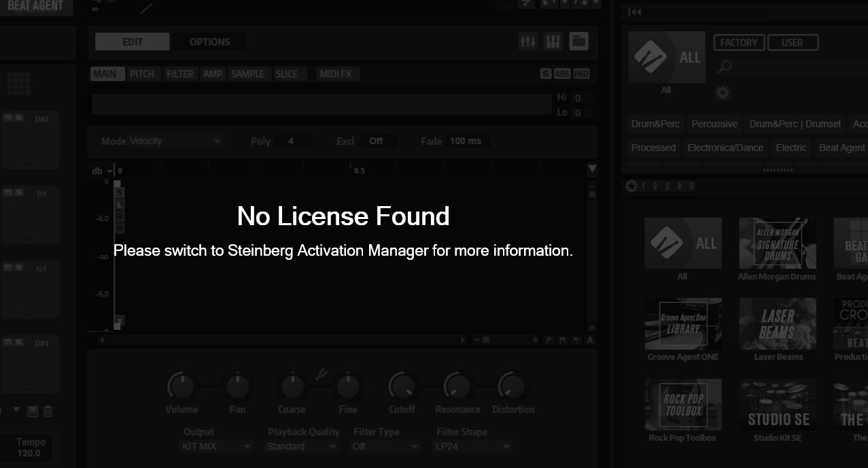Select the PITCH tab

(x=142, y=74)
